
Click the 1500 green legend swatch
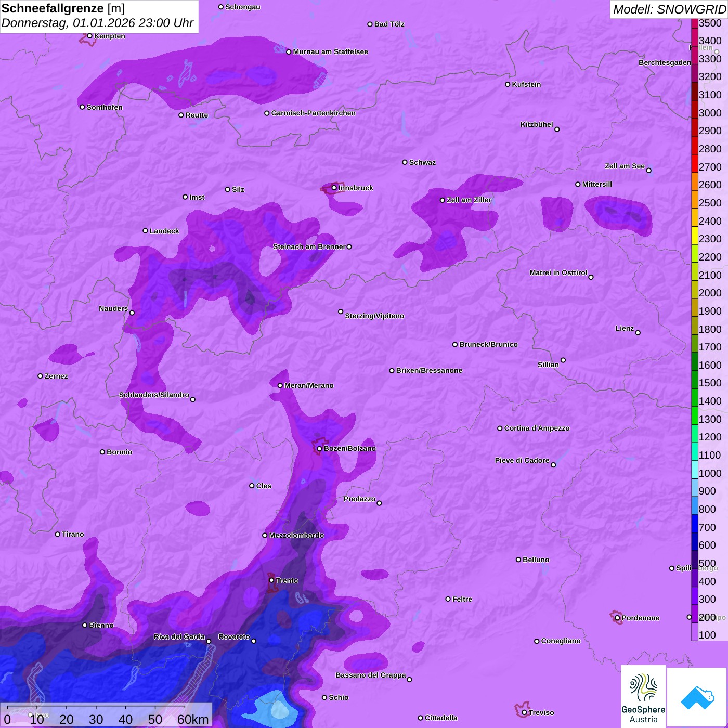click(x=695, y=379)
